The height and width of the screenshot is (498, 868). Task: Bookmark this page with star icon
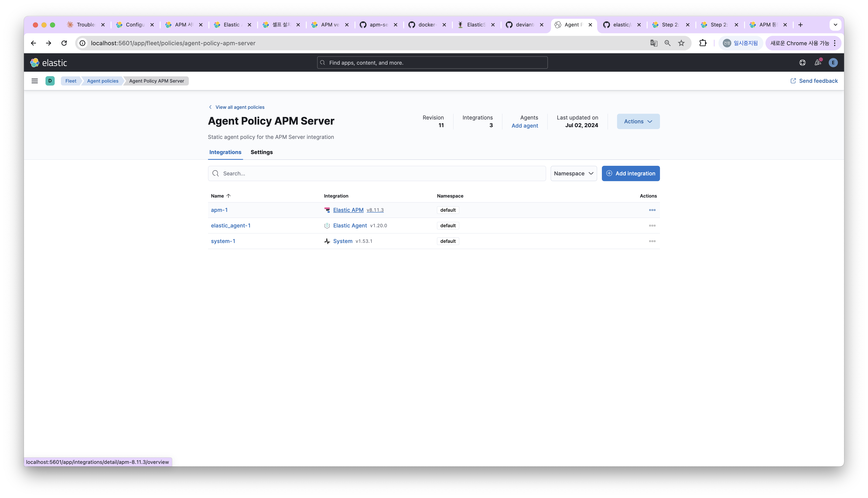[x=681, y=43]
